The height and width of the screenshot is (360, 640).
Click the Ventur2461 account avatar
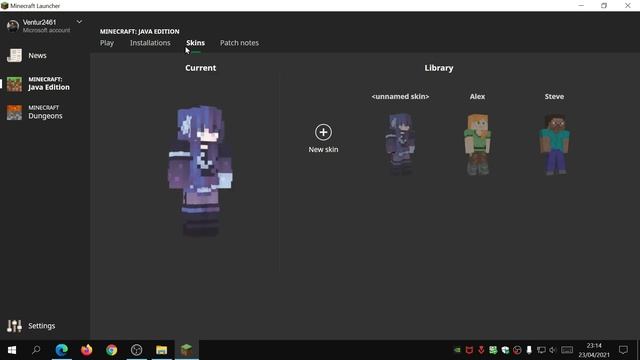pos(13,26)
